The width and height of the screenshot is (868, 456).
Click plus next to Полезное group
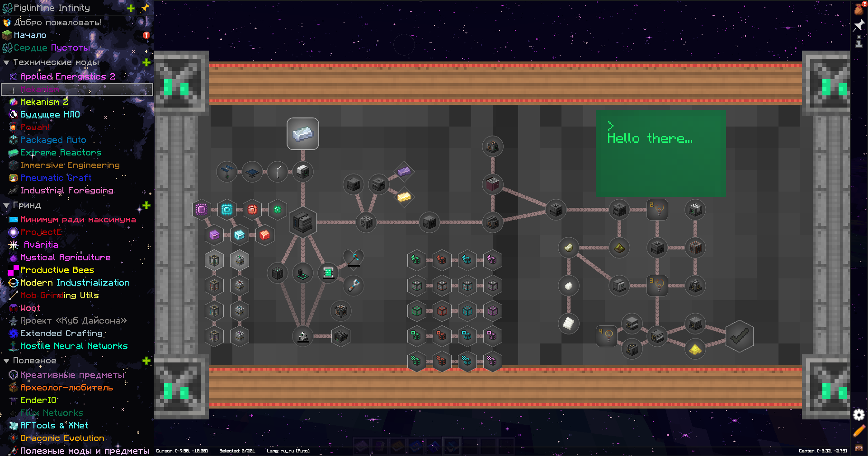pos(146,361)
